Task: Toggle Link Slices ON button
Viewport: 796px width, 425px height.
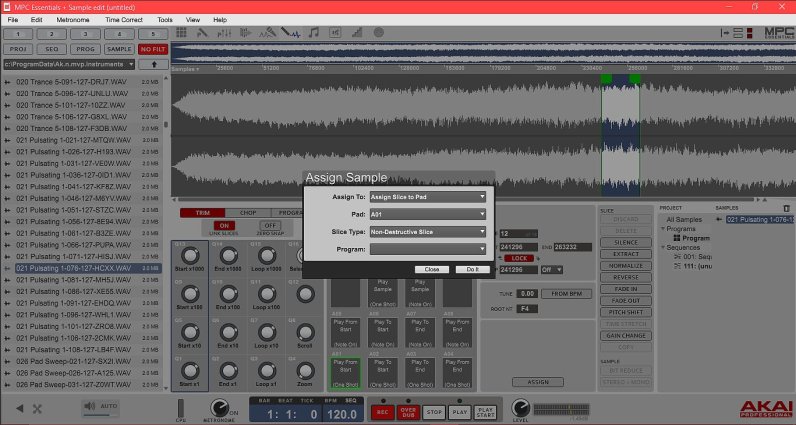Action: coord(224,226)
